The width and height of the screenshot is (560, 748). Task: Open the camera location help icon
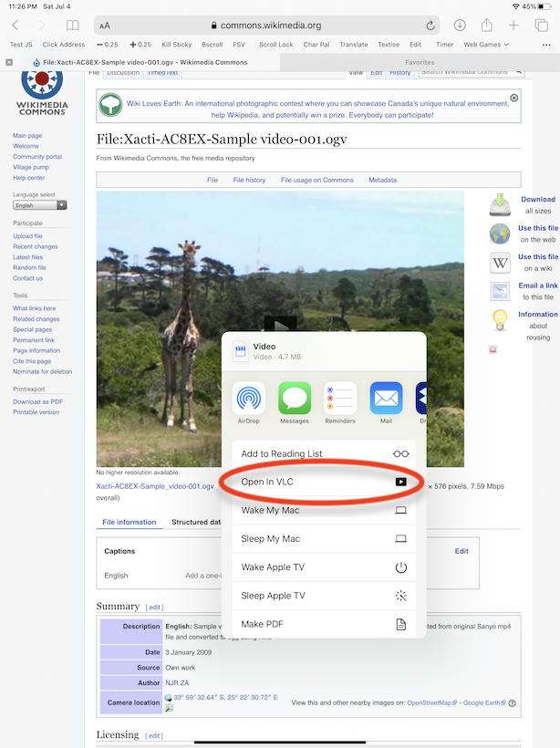[512, 703]
